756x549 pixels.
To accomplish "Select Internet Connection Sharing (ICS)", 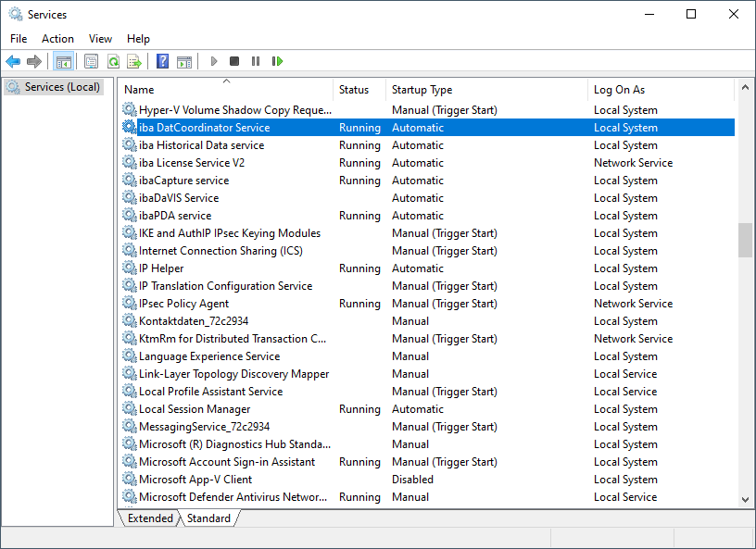I will coord(428,251).
